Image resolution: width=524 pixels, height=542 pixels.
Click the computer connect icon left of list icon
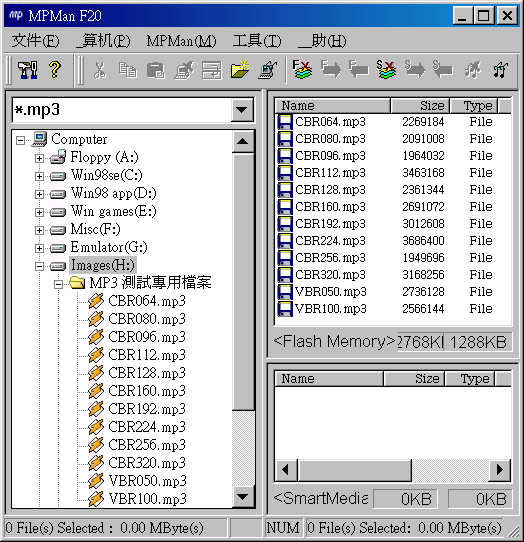coord(184,70)
